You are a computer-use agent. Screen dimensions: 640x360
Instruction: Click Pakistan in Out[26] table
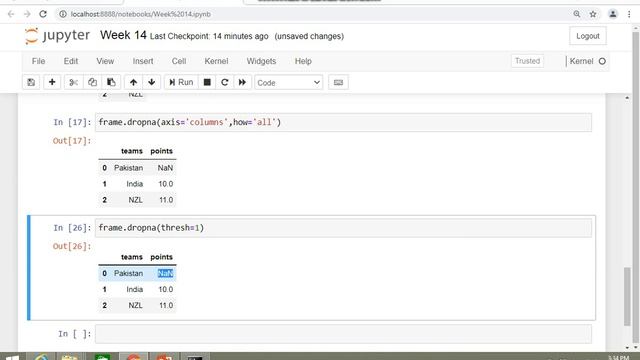coord(128,273)
